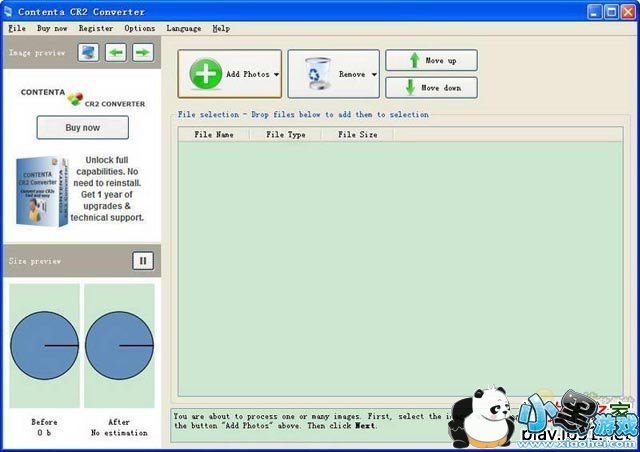Sort list by File Size column
The width and height of the screenshot is (640, 452).
point(357,134)
